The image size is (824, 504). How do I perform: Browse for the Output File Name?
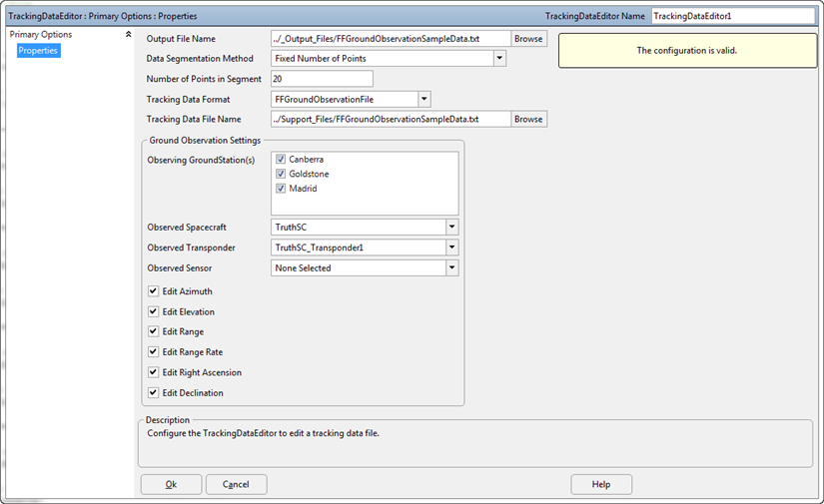pyautogui.click(x=528, y=38)
